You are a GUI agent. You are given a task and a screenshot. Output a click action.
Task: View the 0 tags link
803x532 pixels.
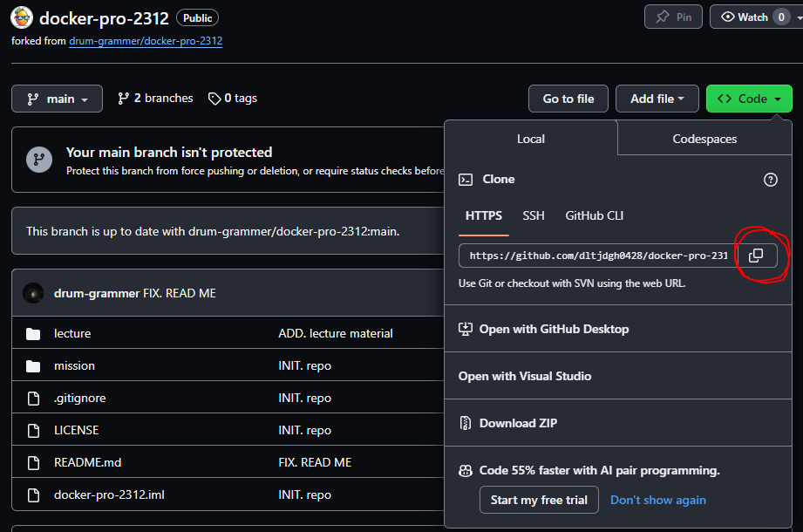233,99
